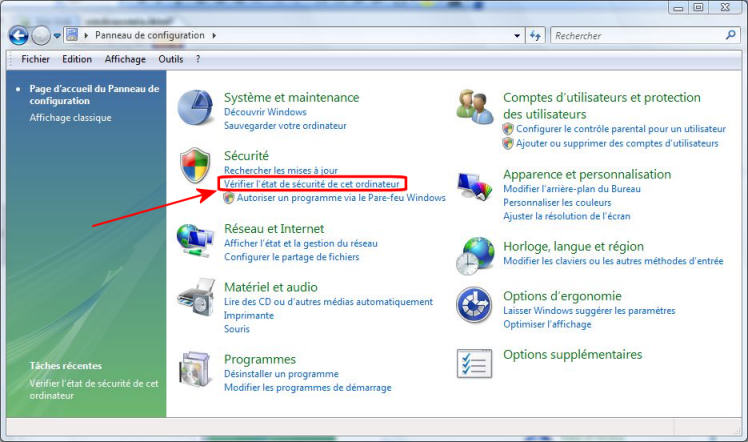The image size is (748, 442).
Task: Open the Fichier menu
Action: click(x=35, y=59)
